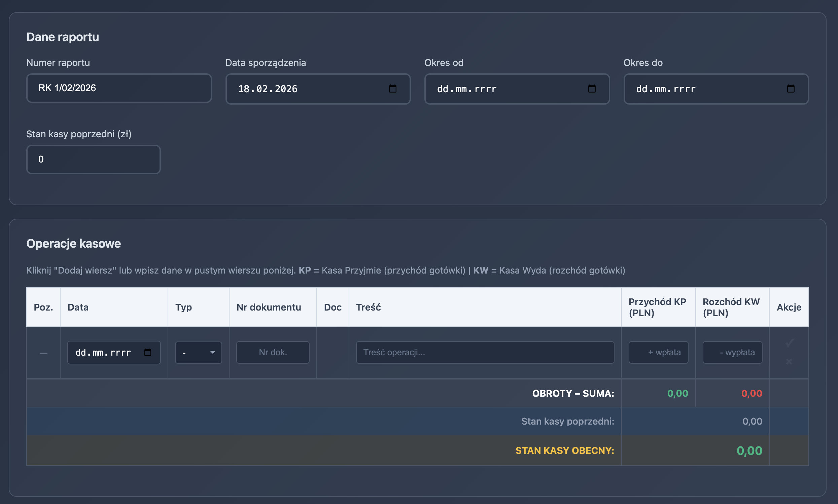
Task: Focus the Treść operacji text field
Action: click(485, 352)
